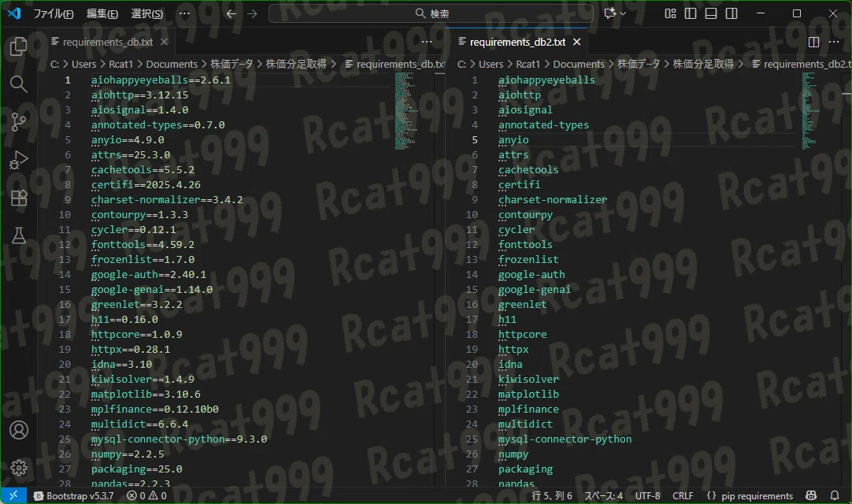Close the requirements_db.txt tab
852x504 pixels.
(164, 42)
